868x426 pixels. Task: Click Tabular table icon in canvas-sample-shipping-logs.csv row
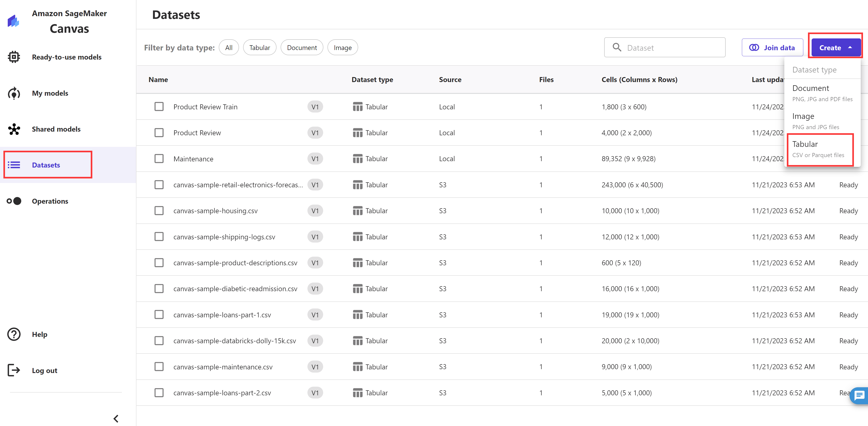pos(357,237)
